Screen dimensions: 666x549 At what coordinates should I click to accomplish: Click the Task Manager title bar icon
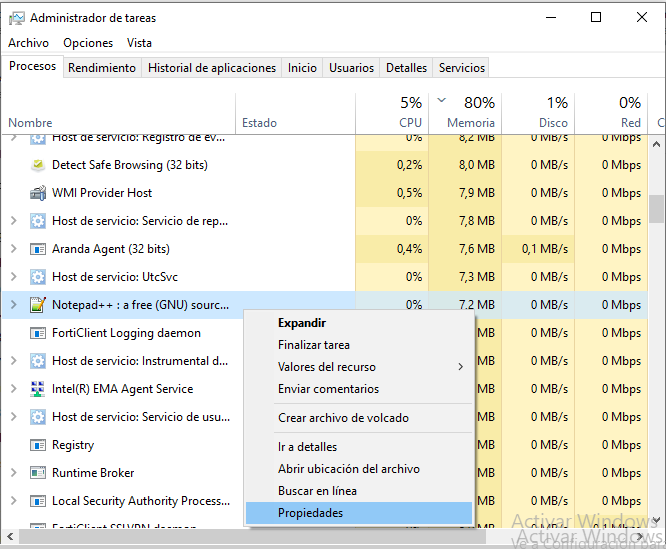tap(17, 18)
